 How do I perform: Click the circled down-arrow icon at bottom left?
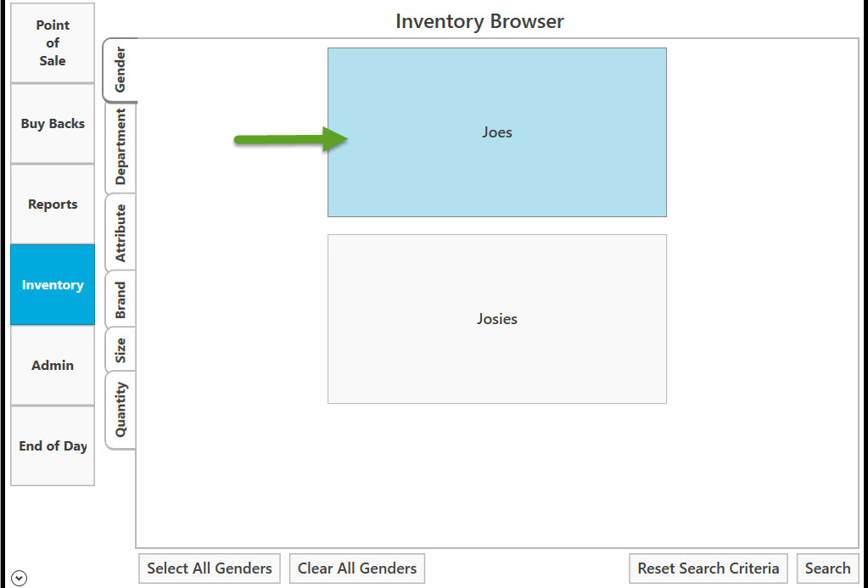point(19,578)
